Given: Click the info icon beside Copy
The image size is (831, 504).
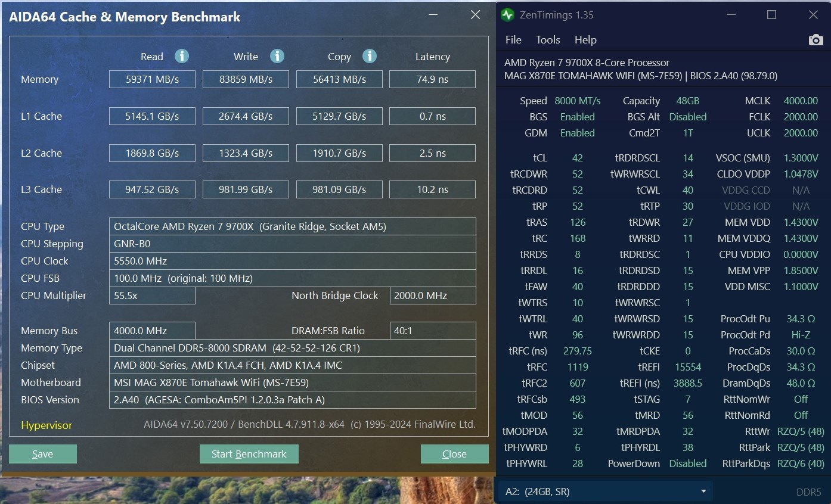Looking at the screenshot, I should click(x=370, y=56).
